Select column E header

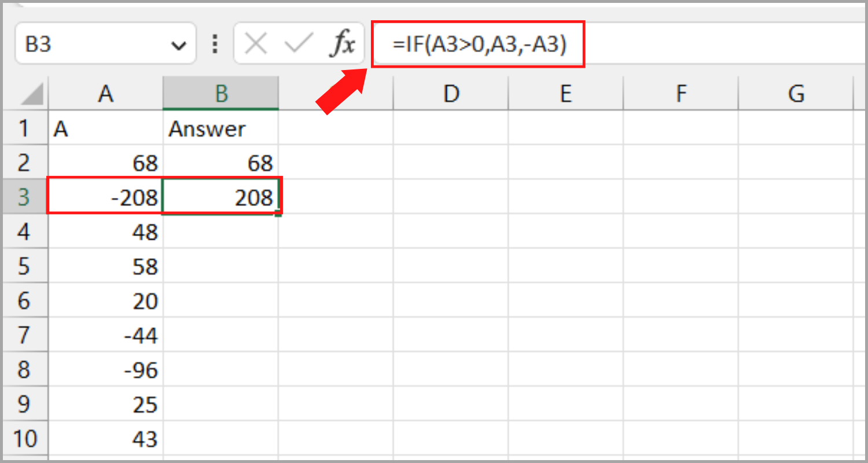pyautogui.click(x=566, y=93)
